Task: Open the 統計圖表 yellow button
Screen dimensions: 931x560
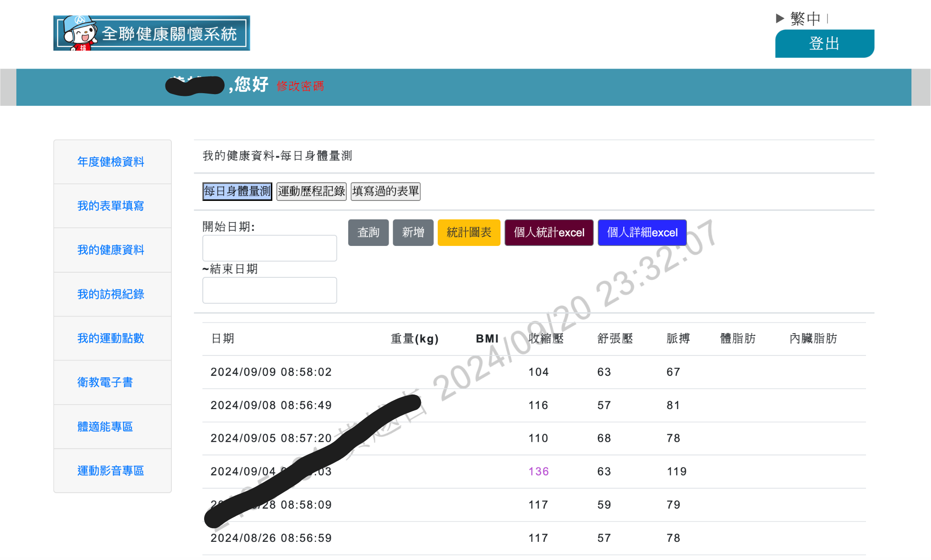Action: (x=469, y=233)
